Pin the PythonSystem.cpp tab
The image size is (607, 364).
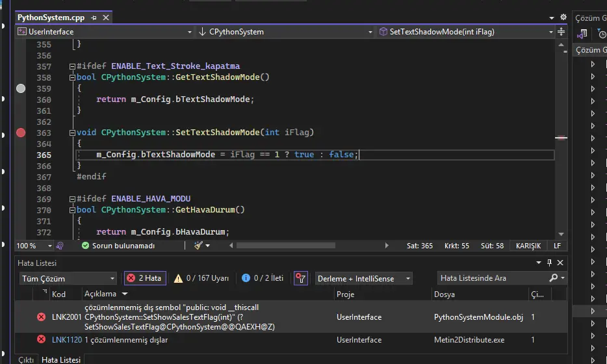point(94,18)
